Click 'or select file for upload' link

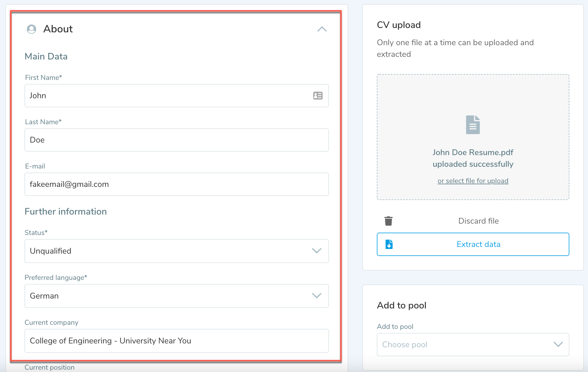pos(473,181)
